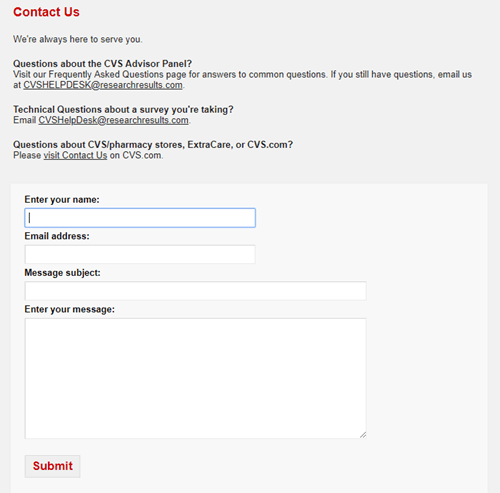This screenshot has width=500, height=493.
Task: Focus the 'Enter your name' text field
Action: [140, 218]
